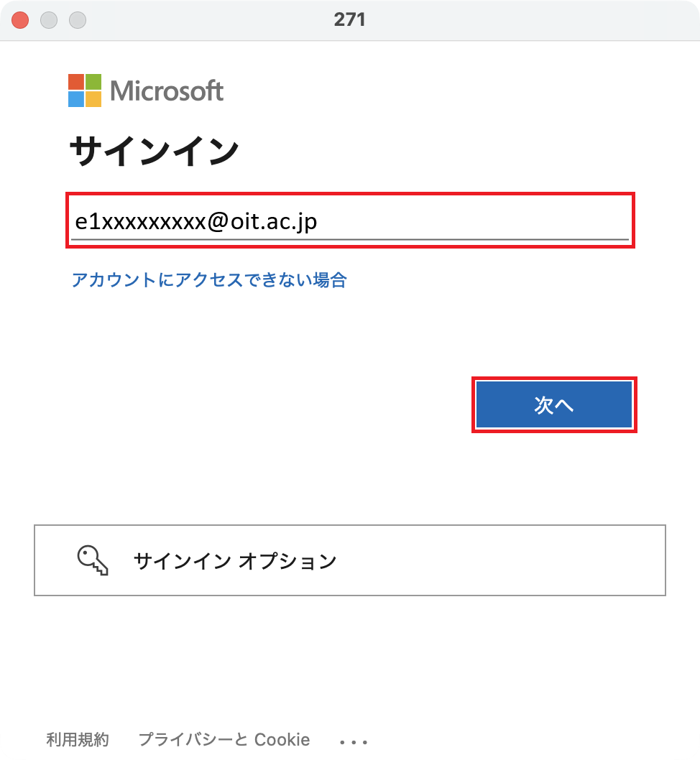Open the three-dot more options in footer
The height and width of the screenshot is (760, 700).
[x=354, y=741]
